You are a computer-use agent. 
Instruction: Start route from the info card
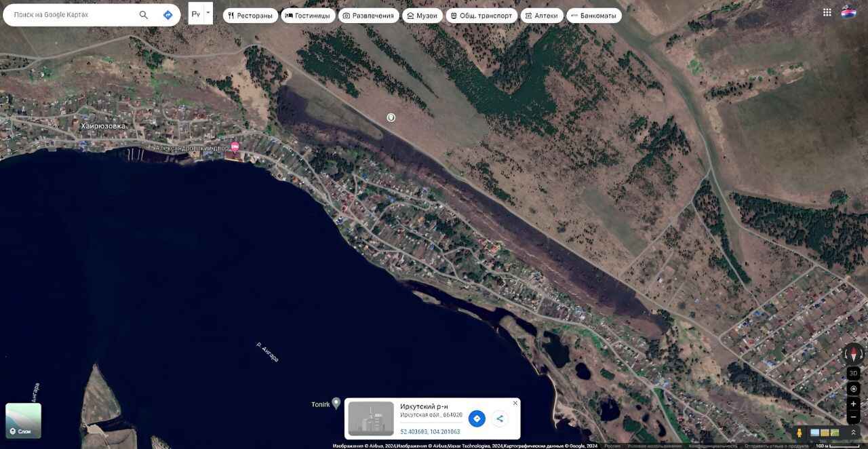point(477,418)
